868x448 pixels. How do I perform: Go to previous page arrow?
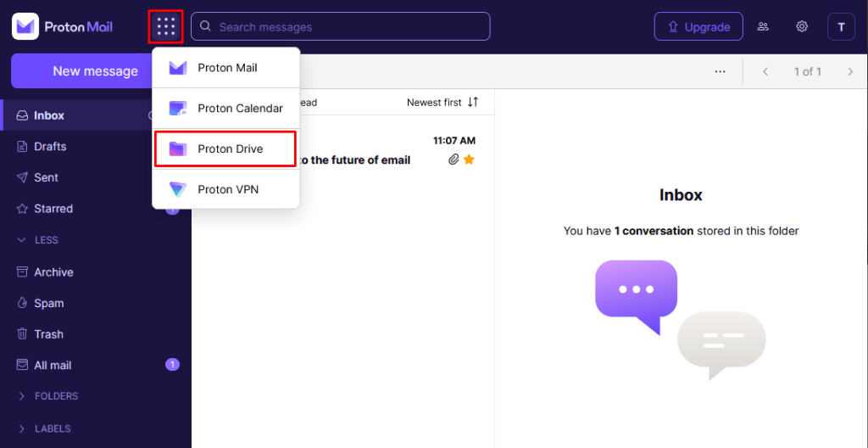[765, 71]
